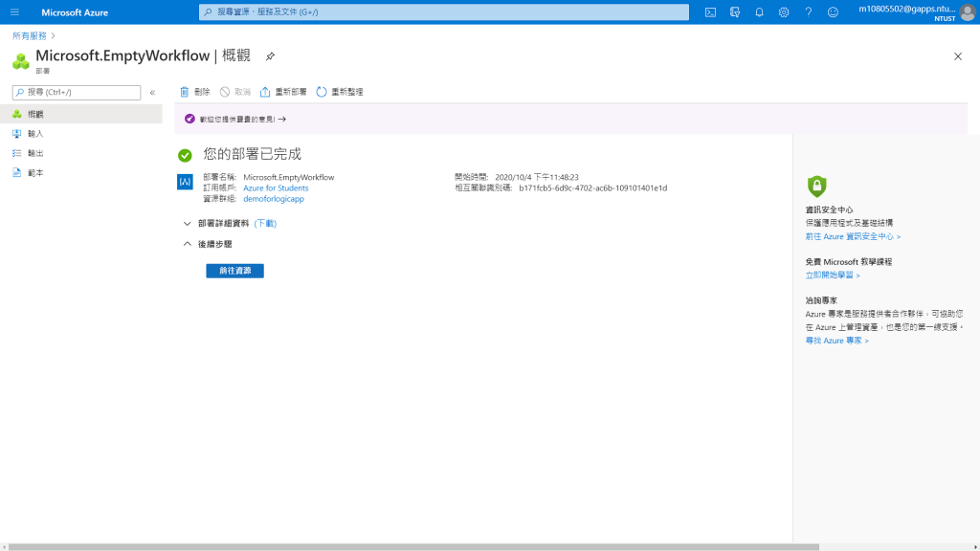Open notifications bell
Viewport: 980px width, 551px height.
[759, 11]
